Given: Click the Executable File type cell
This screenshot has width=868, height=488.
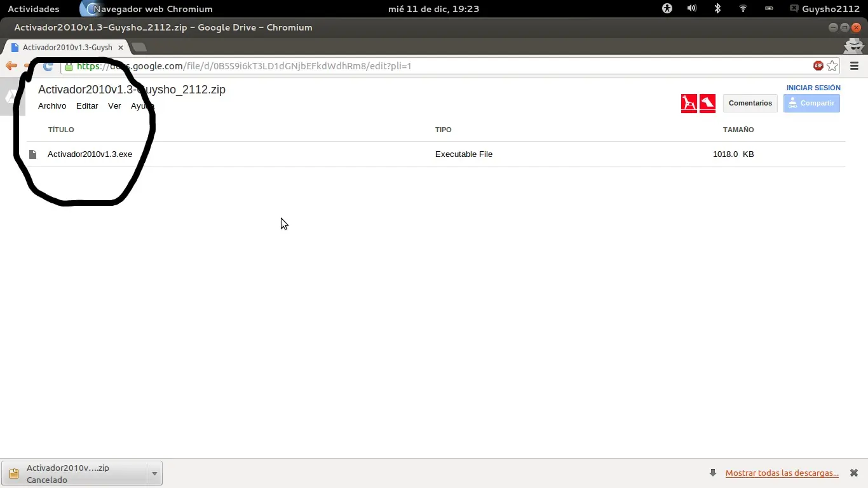Looking at the screenshot, I should pos(464,154).
